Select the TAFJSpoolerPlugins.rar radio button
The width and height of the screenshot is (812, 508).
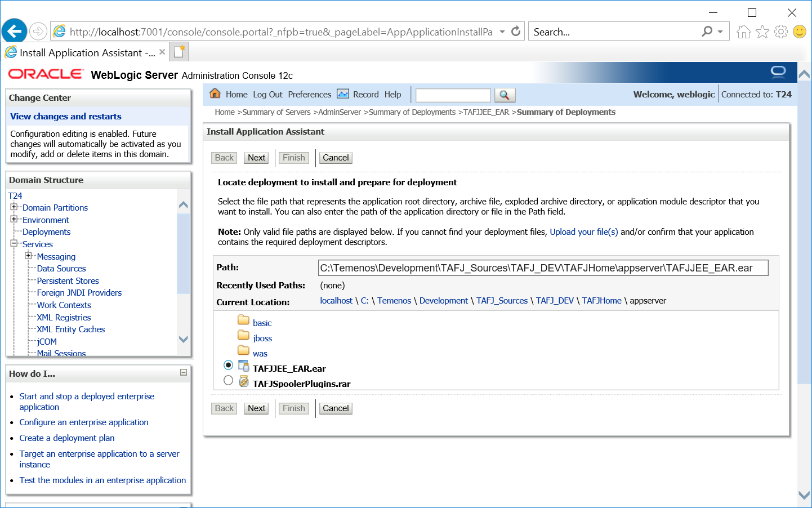click(228, 381)
